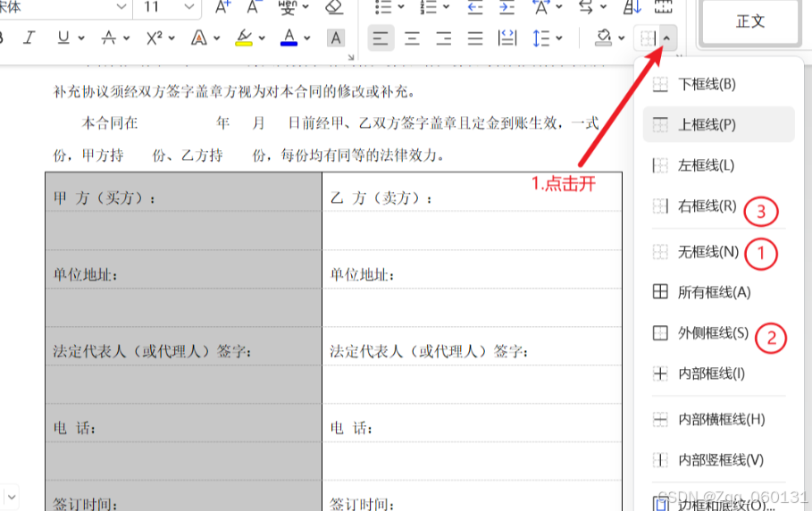Expand text effects dropdown arrow
812x511 pixels.
pos(217,38)
